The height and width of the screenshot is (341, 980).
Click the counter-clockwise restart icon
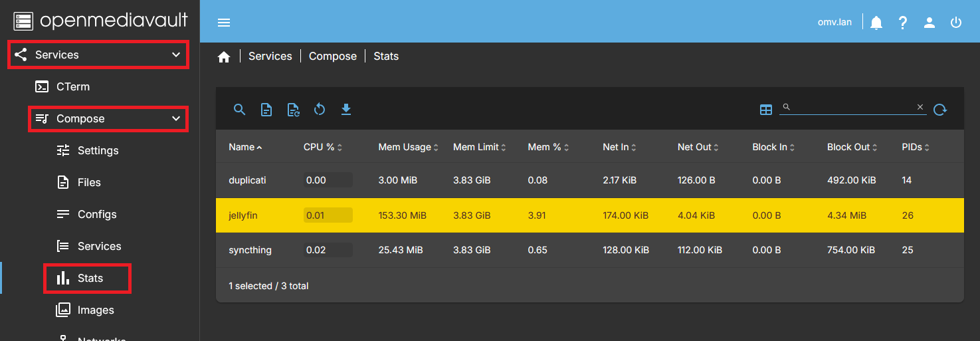click(x=320, y=110)
